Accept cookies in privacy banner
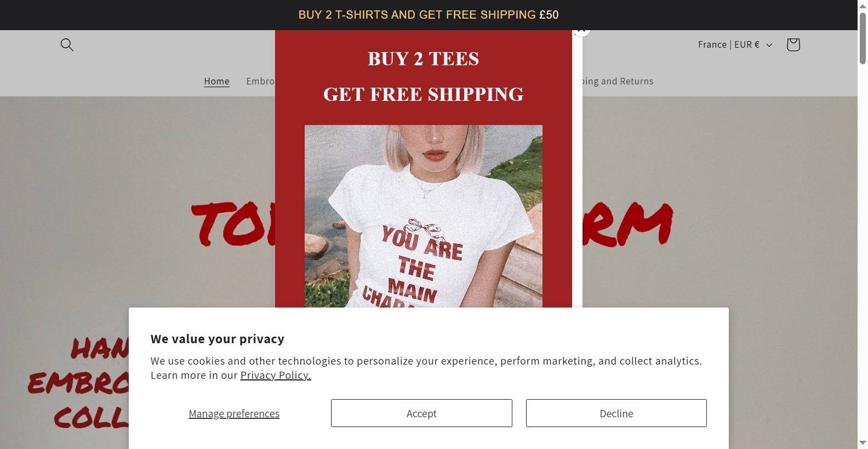This screenshot has width=868, height=449. pyautogui.click(x=421, y=413)
